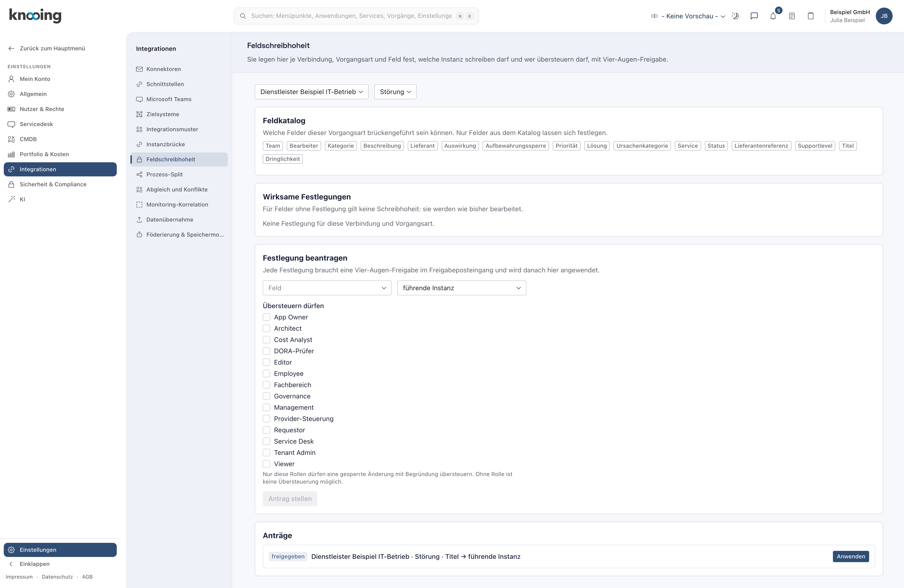Toggle dark mode moon icon
The height and width of the screenshot is (588, 904).
click(735, 16)
